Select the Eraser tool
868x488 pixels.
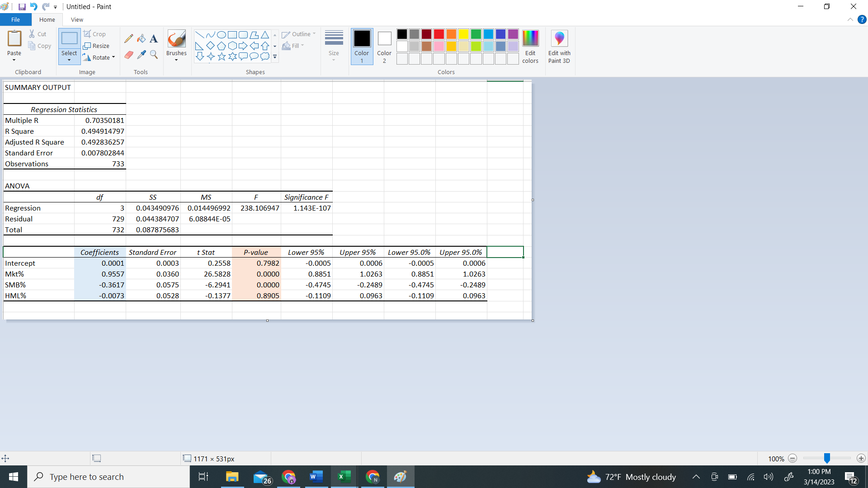129,55
